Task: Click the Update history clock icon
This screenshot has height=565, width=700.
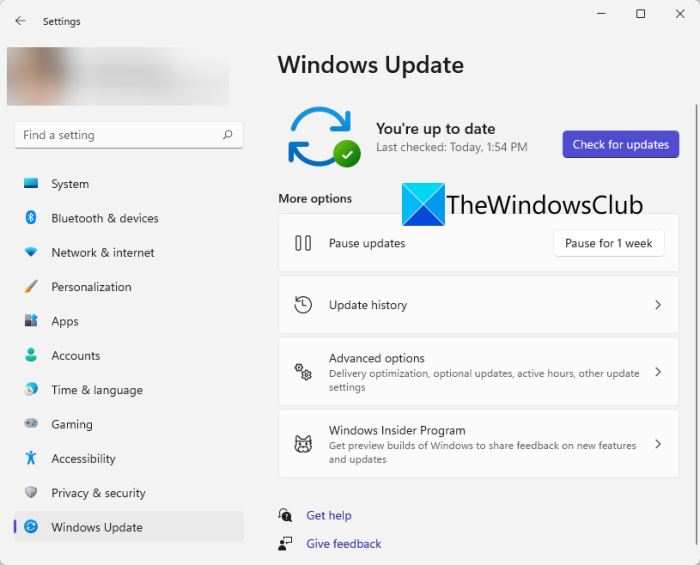Action: coord(303,305)
